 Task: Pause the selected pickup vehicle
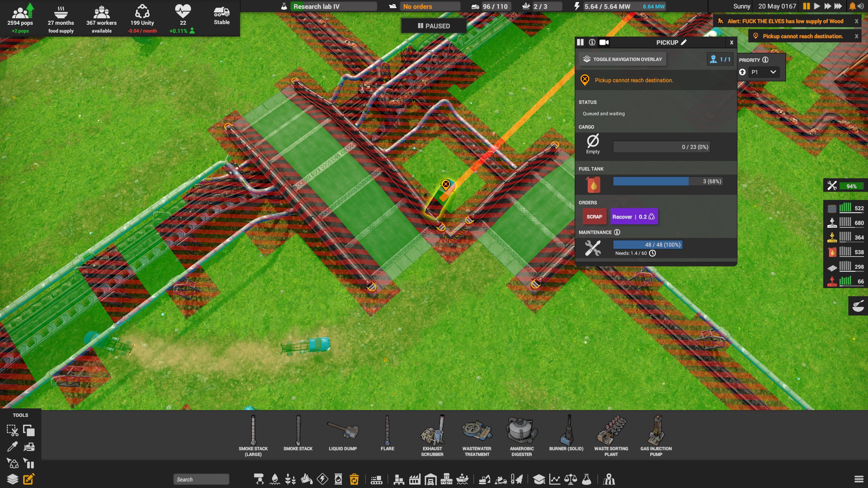(x=580, y=42)
